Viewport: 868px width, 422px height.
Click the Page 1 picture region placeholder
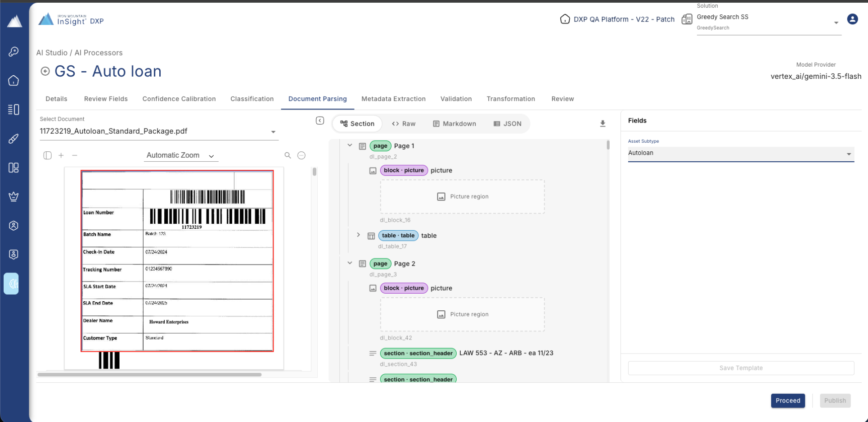coord(462,196)
